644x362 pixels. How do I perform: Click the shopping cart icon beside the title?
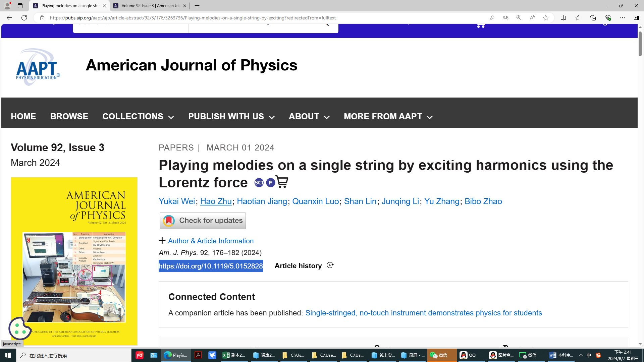click(282, 182)
